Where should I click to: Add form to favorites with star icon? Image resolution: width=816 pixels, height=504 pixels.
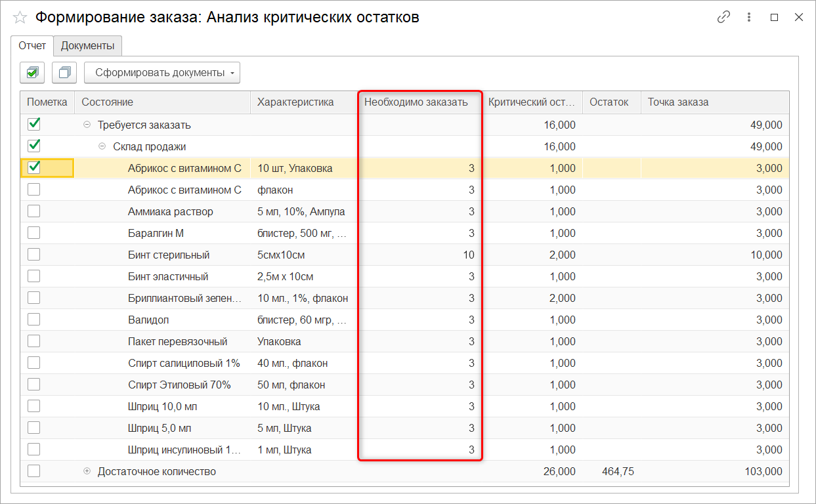click(x=20, y=18)
